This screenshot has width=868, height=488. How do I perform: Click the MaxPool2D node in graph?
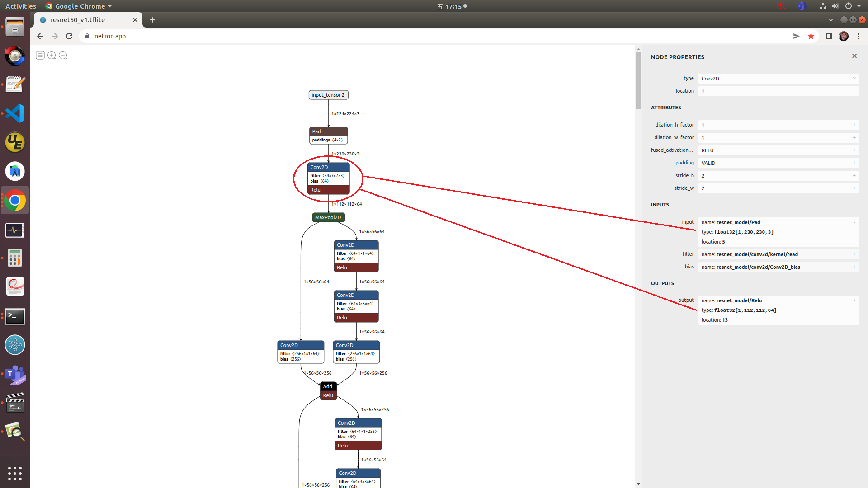(x=328, y=216)
